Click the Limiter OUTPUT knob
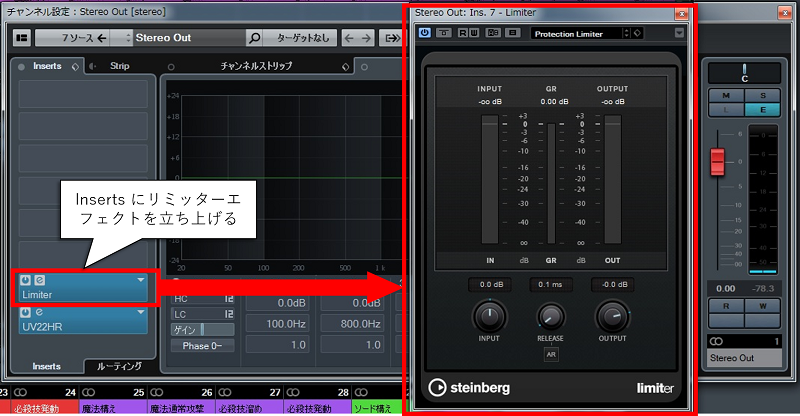Image resolution: width=800 pixels, height=416 pixels. 612,316
